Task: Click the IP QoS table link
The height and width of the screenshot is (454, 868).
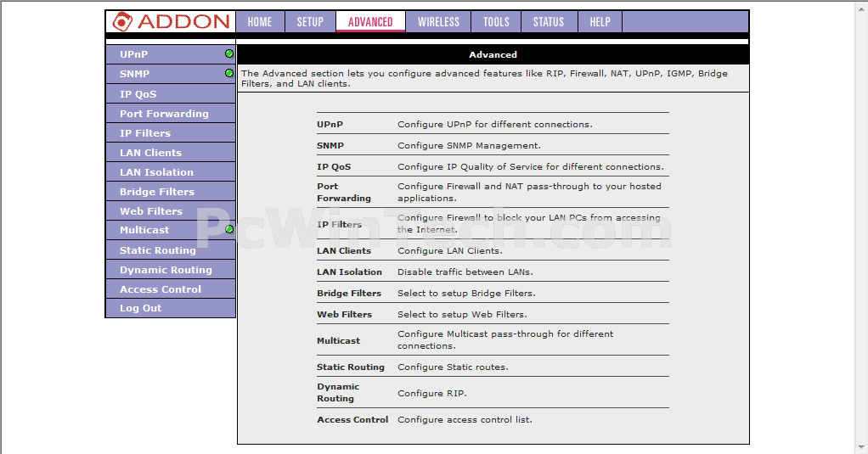Action: [334, 166]
